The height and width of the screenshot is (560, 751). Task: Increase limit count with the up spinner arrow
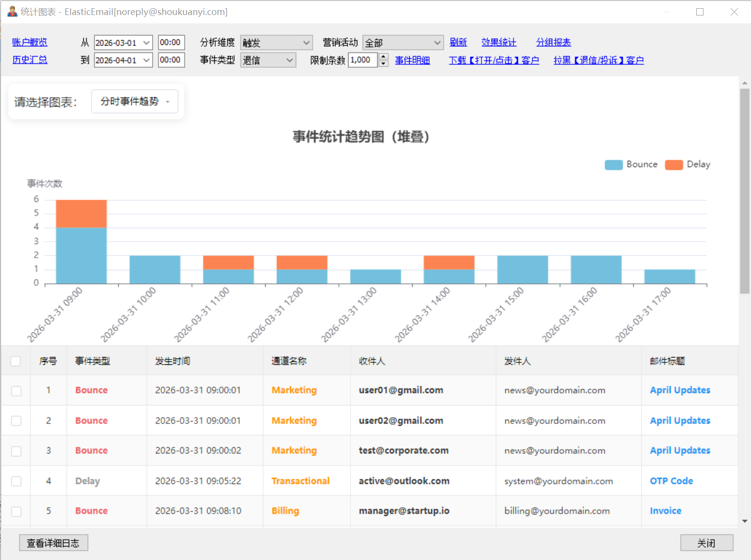point(383,57)
